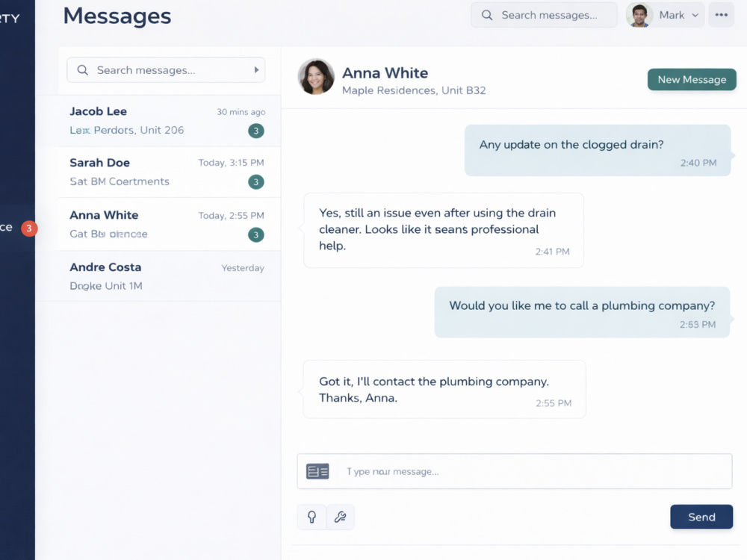Click 'Unit 206' subtitle under Jacob Lee

[161, 130]
